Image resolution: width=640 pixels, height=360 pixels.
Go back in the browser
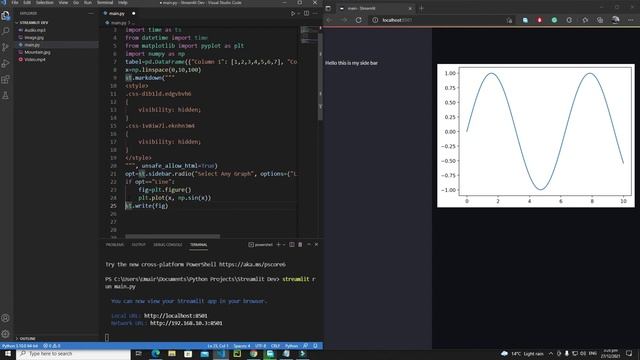(329, 20)
